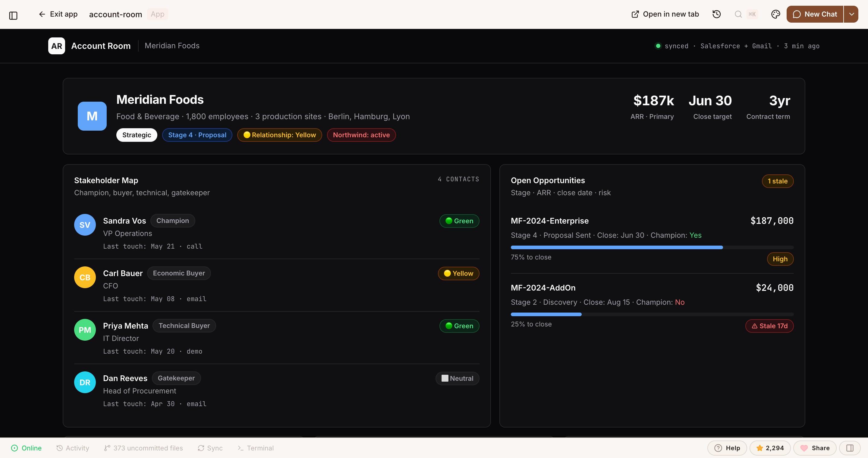Screen dimensions: 868x458
Task: Click the 4 CONTACTS label
Action: coord(458,180)
